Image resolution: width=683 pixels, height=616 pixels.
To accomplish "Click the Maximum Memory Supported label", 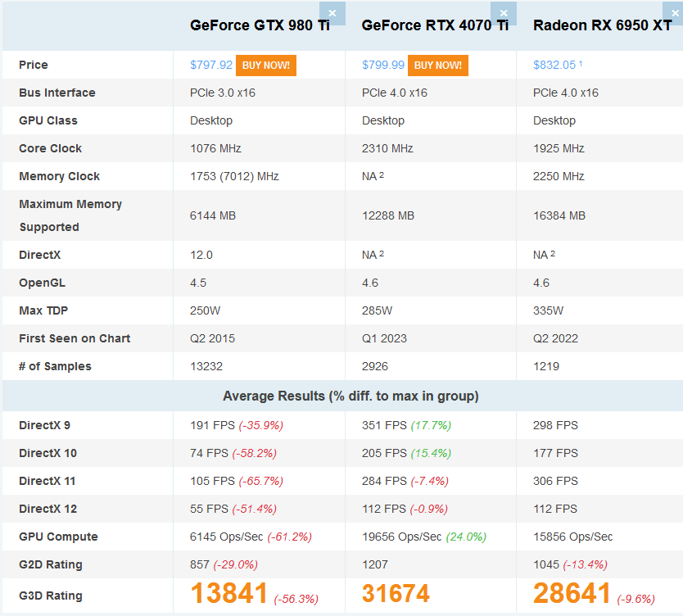I will click(70, 215).
